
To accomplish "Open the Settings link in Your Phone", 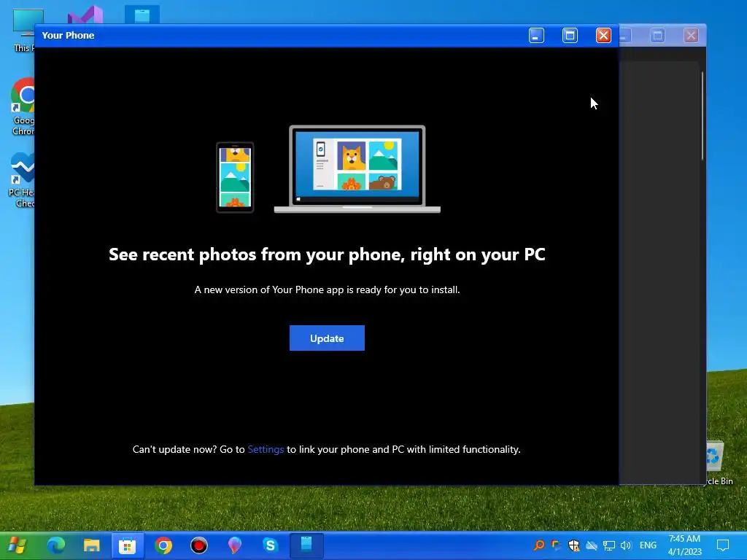I will pos(266,449).
